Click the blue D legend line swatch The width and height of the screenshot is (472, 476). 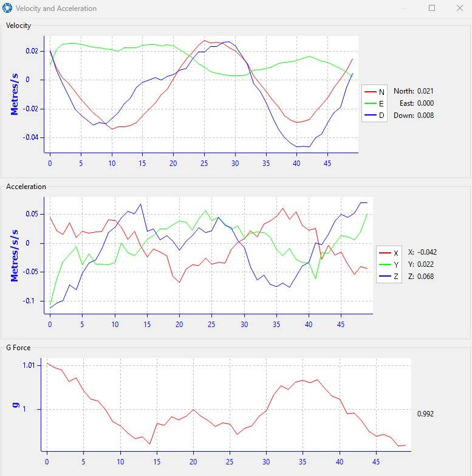tap(371, 116)
